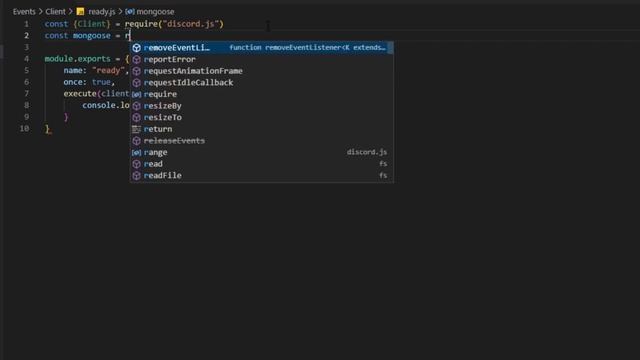
Task: Choose range suggestion from discord.js
Action: pos(262,152)
